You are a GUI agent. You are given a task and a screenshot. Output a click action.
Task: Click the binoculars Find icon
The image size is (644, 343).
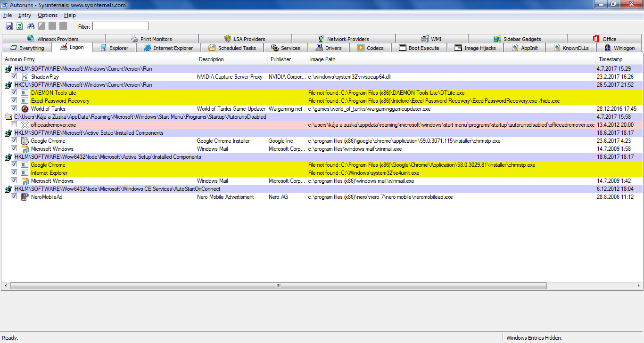[31, 26]
